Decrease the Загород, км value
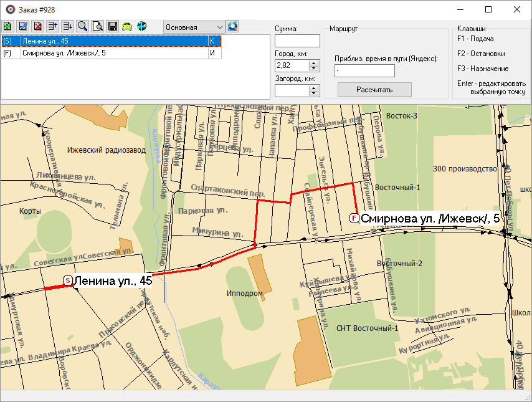 click(314, 93)
